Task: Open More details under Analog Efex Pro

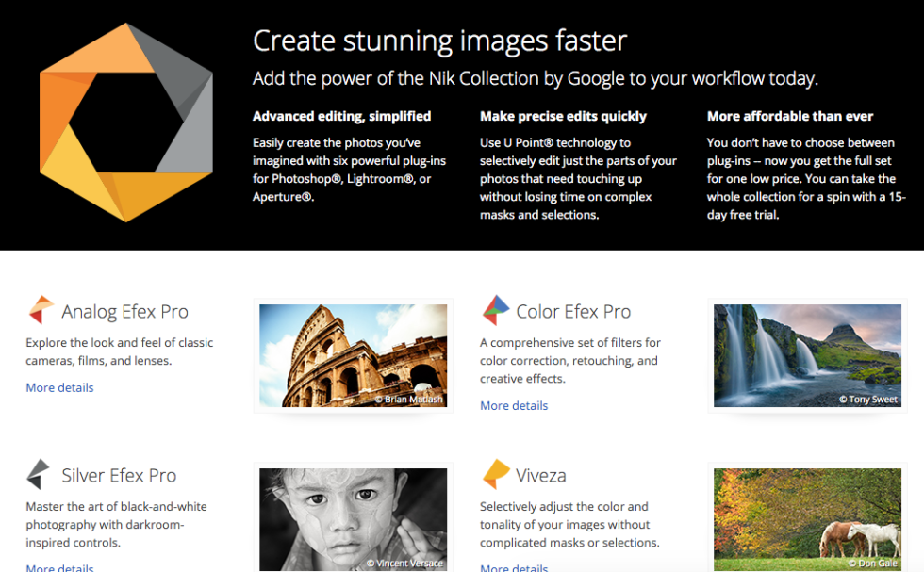Action: tap(59, 387)
